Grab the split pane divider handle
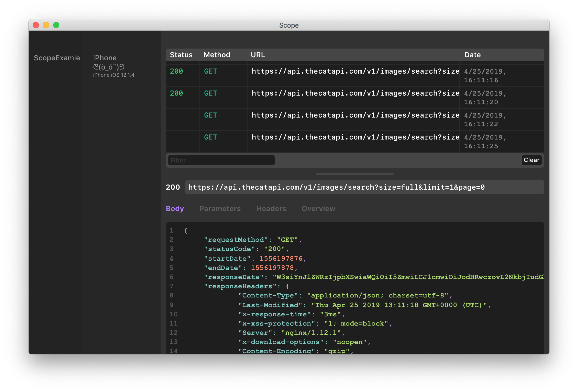 point(355,174)
